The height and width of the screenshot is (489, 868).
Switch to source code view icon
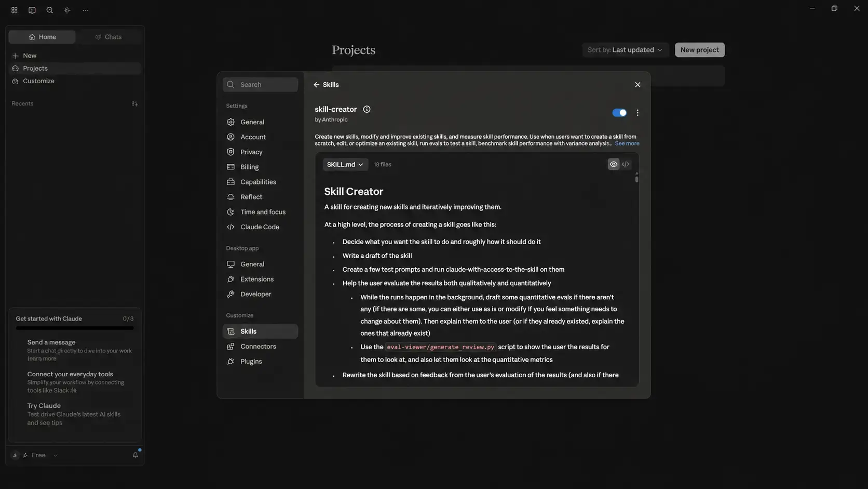click(x=626, y=164)
